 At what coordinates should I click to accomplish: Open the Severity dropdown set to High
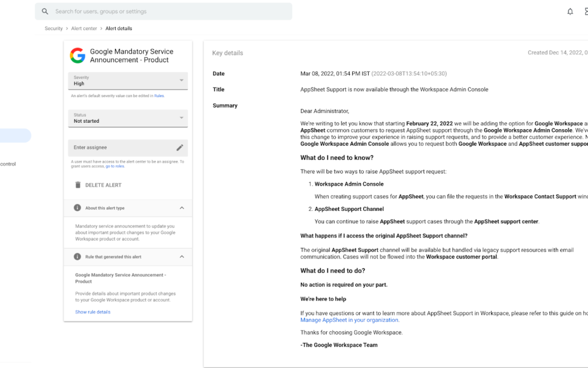coord(128,81)
